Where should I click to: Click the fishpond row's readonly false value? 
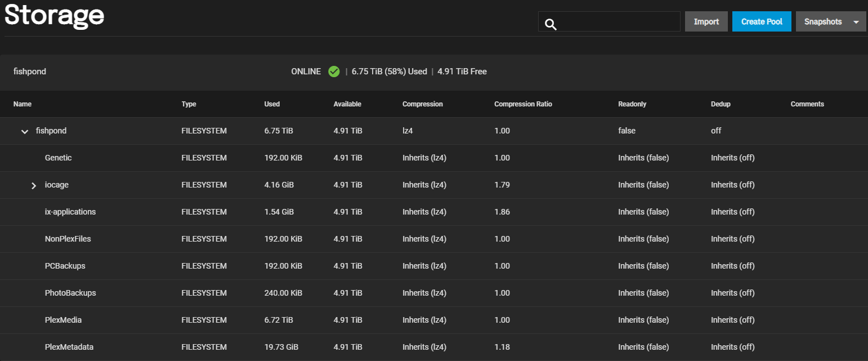(x=627, y=131)
